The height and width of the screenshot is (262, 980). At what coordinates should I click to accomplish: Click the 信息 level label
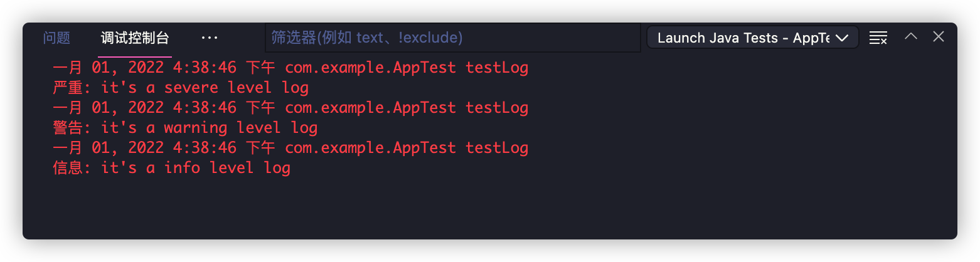coord(68,168)
